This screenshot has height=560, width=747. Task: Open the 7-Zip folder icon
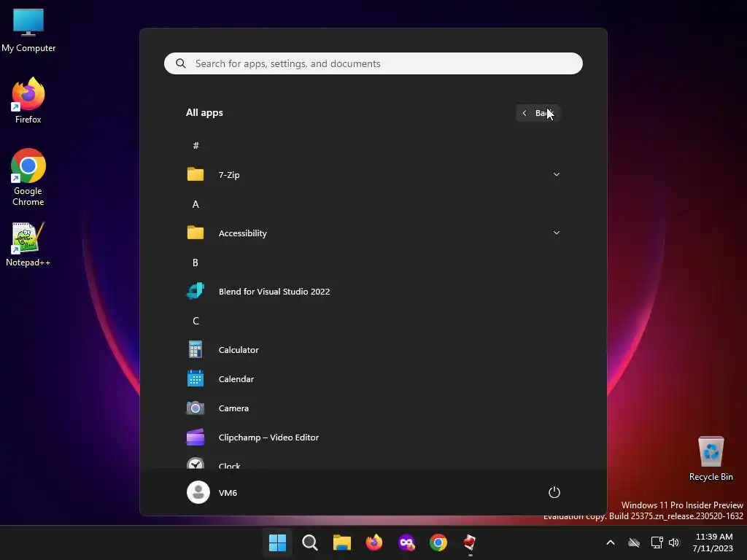coord(196,174)
